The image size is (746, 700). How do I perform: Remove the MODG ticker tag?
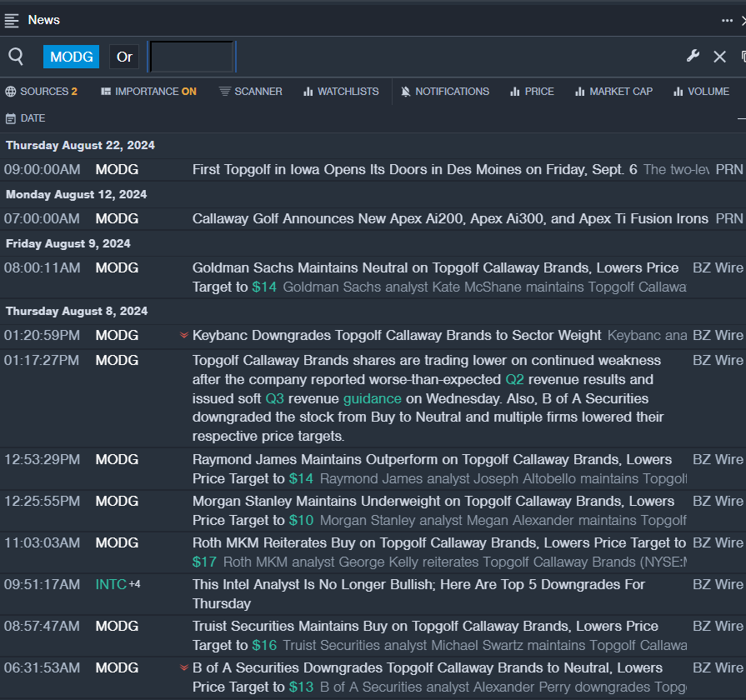point(71,57)
